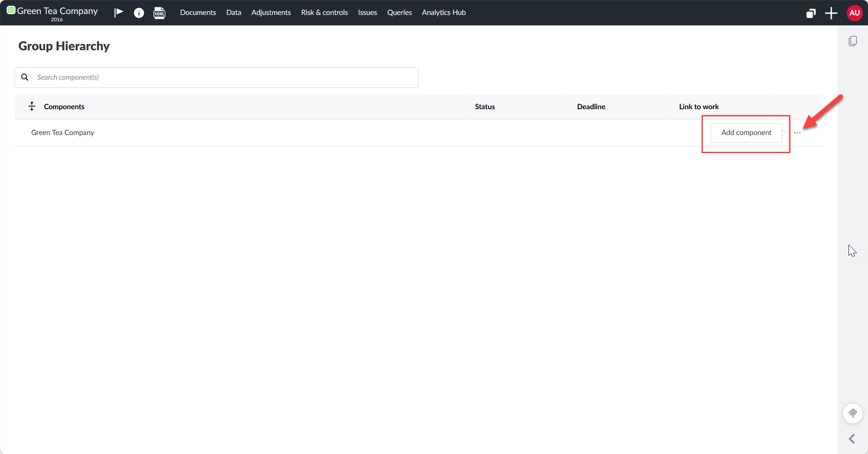Open the three-dots row options menu
The height and width of the screenshot is (454, 868).
pyautogui.click(x=797, y=133)
